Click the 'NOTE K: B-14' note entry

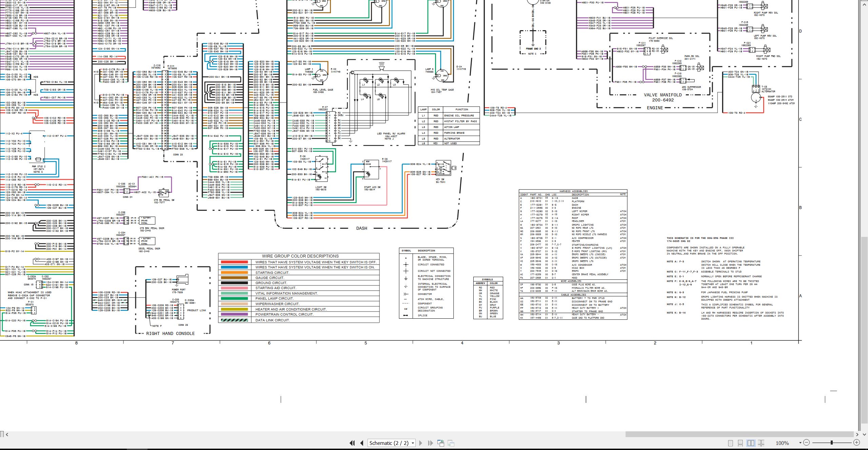[x=676, y=313]
